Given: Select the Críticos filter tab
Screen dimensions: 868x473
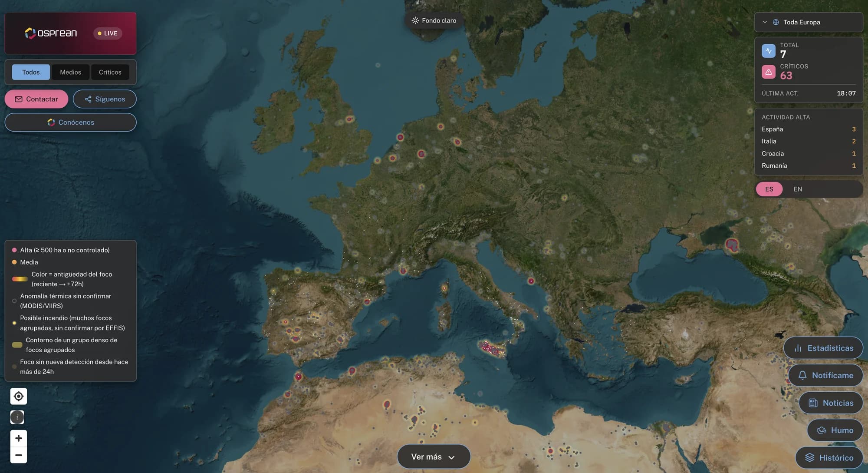Looking at the screenshot, I should 110,72.
